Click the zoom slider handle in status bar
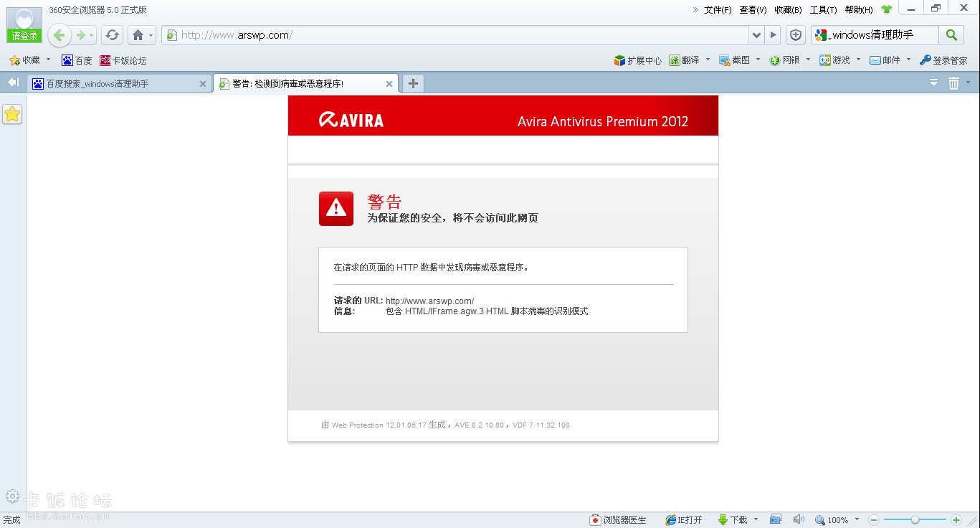 (915, 519)
